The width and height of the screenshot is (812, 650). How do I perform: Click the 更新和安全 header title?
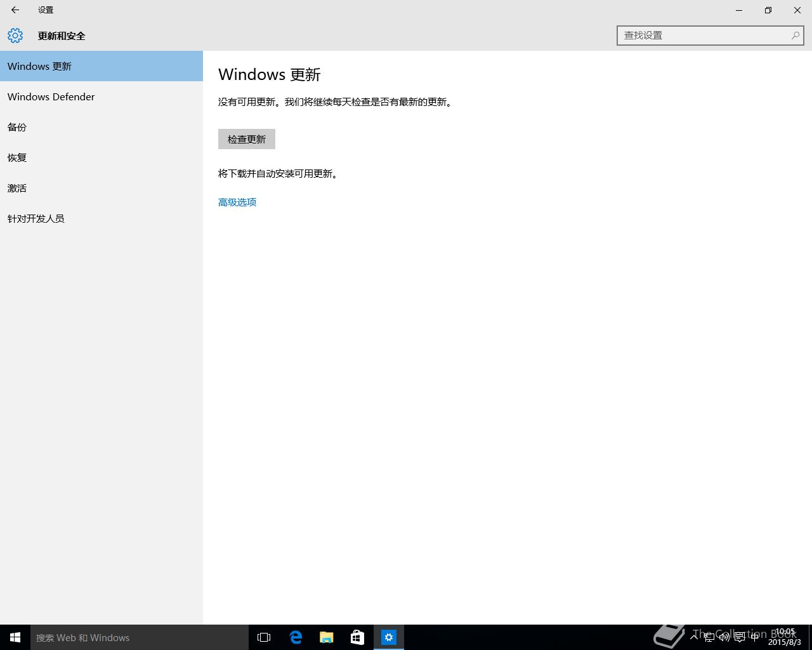point(62,36)
